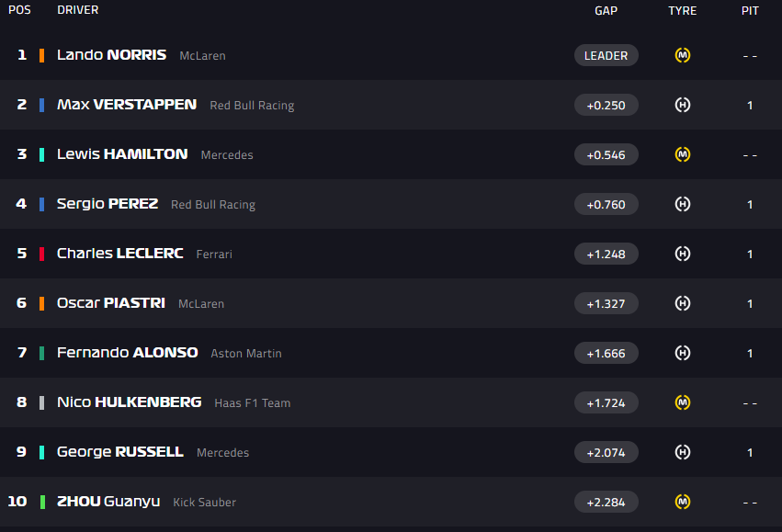Open Fernando ALONSO driver name

tap(127, 353)
